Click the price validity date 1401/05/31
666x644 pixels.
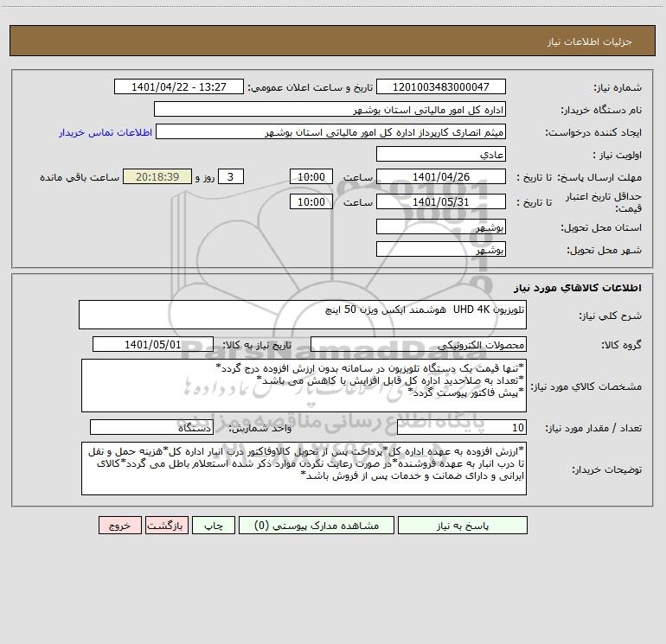441,201
